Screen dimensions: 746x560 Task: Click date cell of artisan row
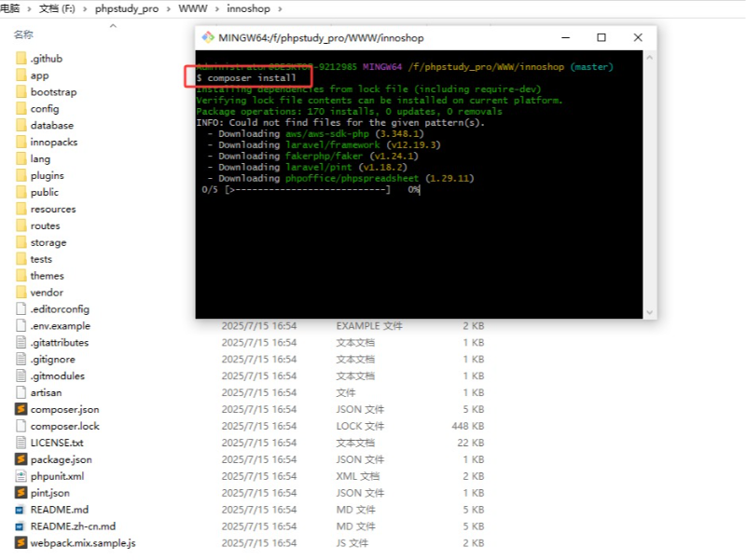259,392
